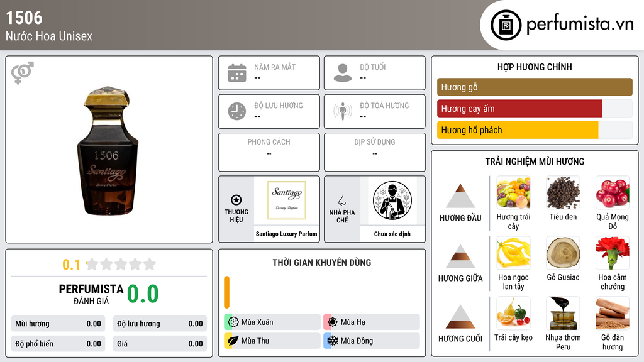Click the fifth rating star
Screen dimensions: 644x362
tap(150, 264)
